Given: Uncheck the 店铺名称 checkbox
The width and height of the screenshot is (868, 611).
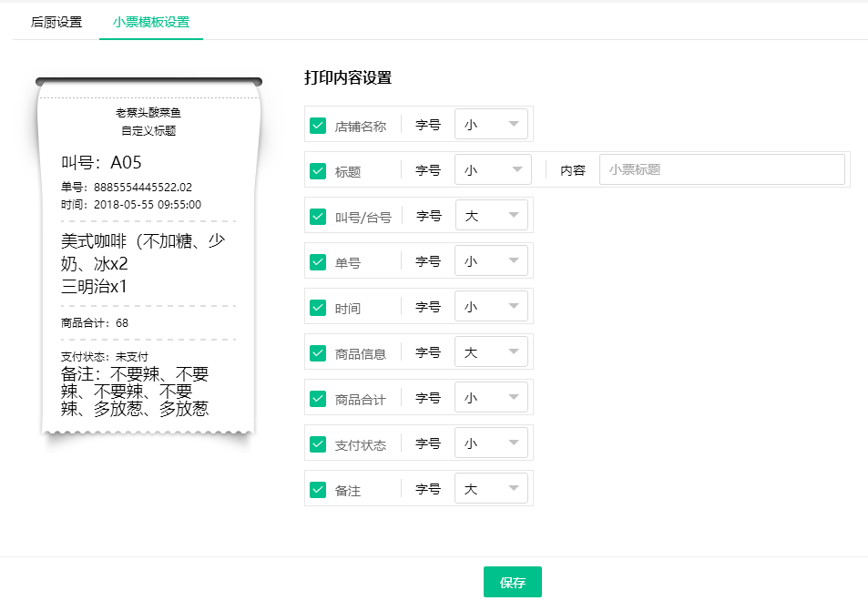Looking at the screenshot, I should [316, 124].
